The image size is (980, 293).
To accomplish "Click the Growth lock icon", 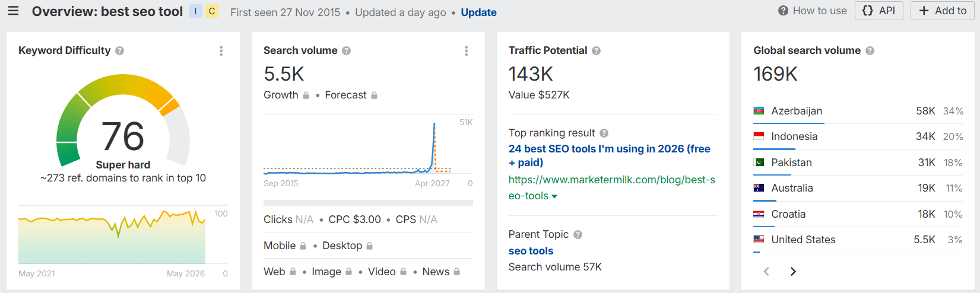I will click(306, 95).
